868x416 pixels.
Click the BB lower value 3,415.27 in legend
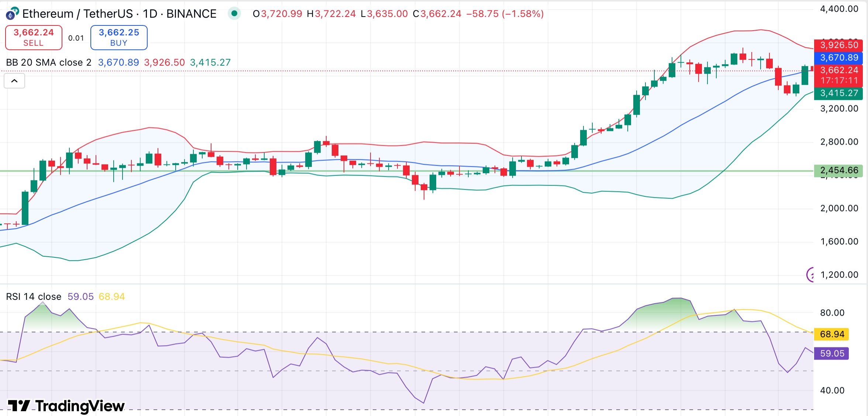click(210, 62)
